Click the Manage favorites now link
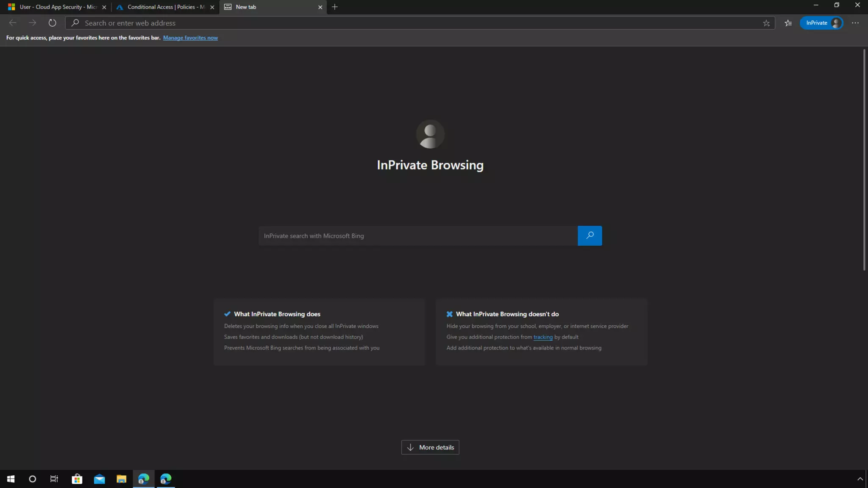Viewport: 868px width, 488px height. 190,38
